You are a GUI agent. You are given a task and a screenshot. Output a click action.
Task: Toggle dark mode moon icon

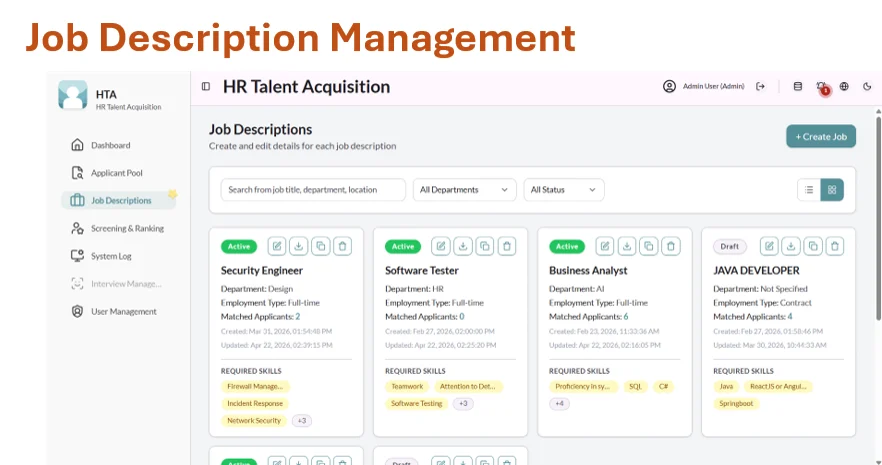coord(867,87)
